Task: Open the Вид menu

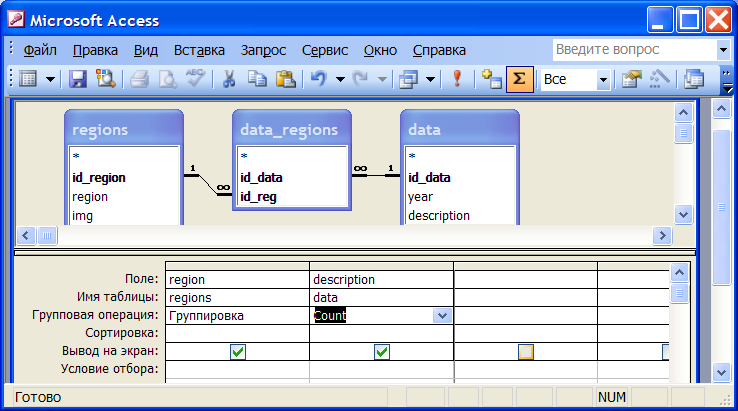Action: [145, 50]
